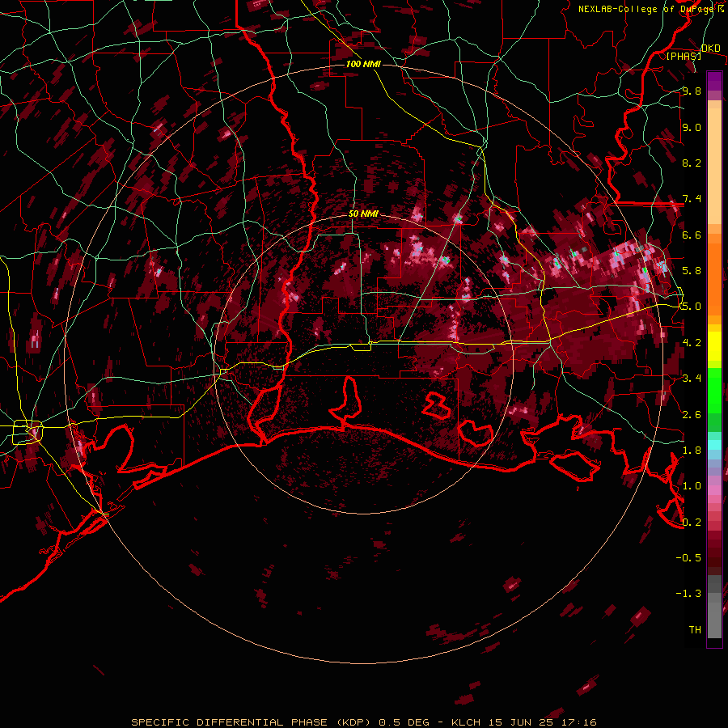Select the bright green segment of the color bar
728x728 pixels.
(714, 390)
